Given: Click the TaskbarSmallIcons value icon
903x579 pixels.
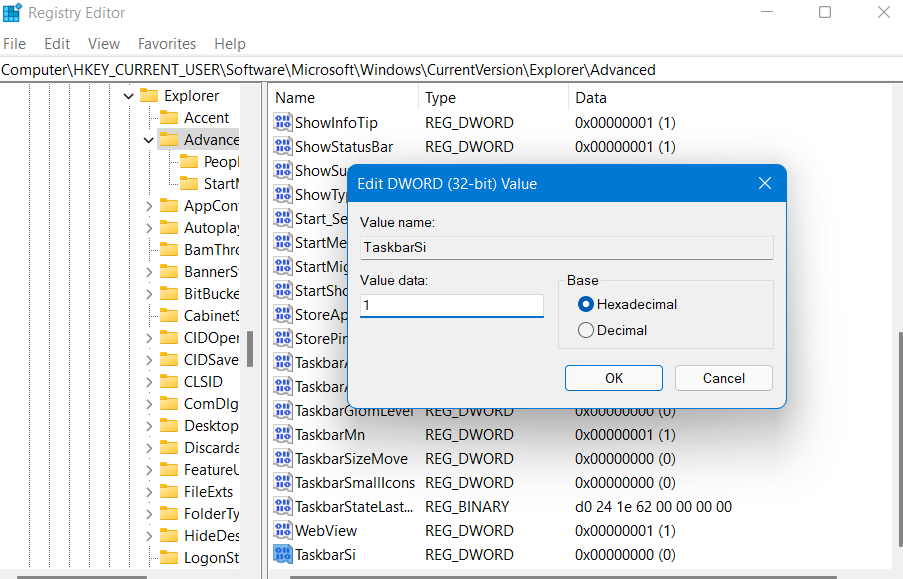Looking at the screenshot, I should 283,482.
